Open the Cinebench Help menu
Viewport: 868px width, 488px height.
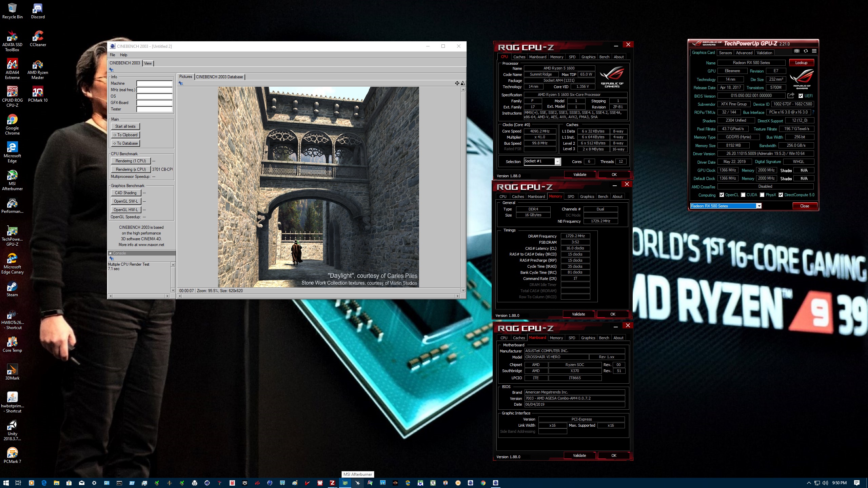coord(123,55)
